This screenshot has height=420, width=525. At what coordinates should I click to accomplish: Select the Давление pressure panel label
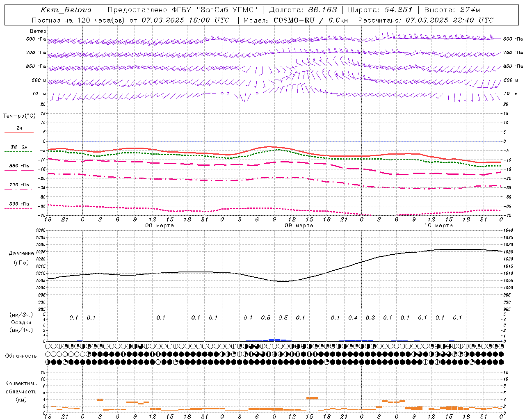click(21, 253)
